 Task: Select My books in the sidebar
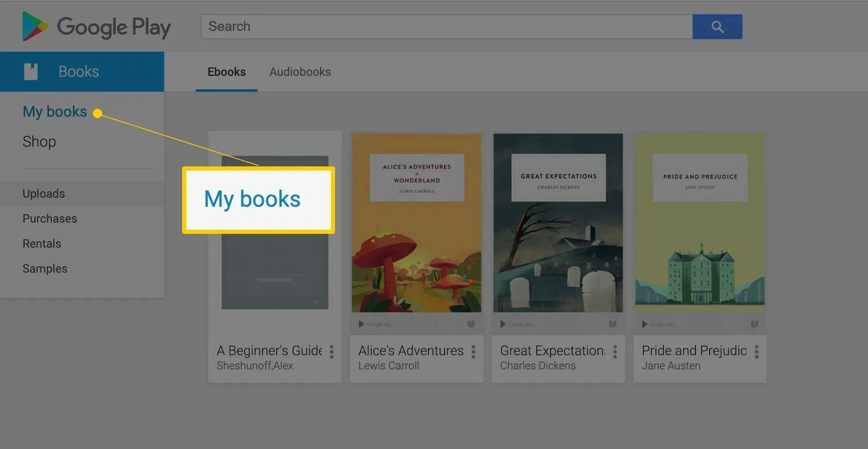click(x=54, y=112)
